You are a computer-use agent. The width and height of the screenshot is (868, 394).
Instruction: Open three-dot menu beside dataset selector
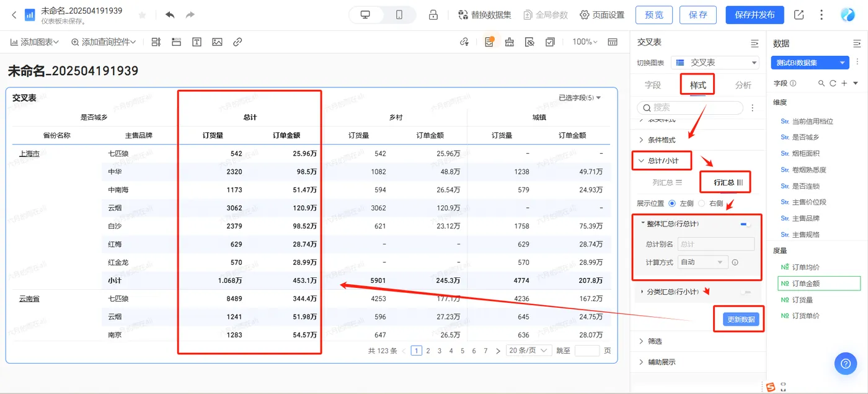pyautogui.click(x=857, y=63)
